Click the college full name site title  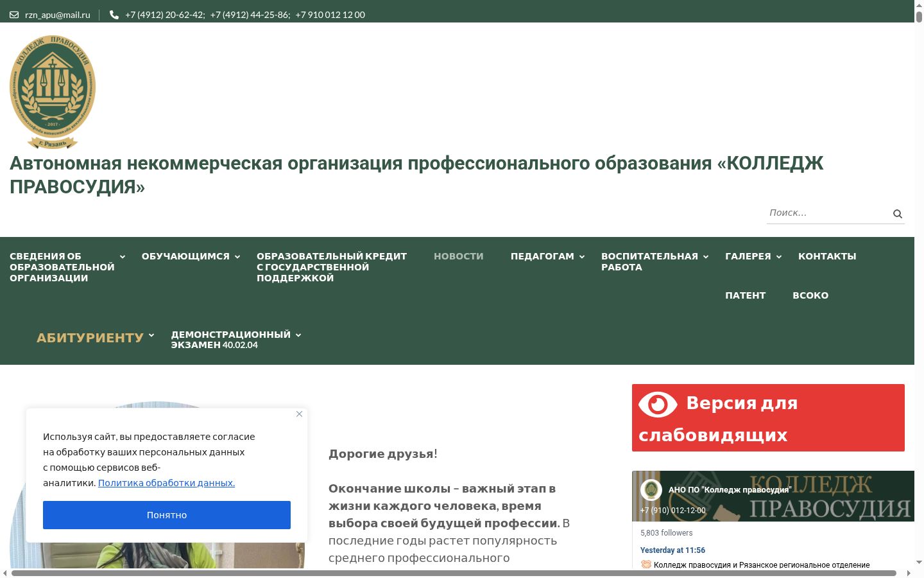click(416, 175)
